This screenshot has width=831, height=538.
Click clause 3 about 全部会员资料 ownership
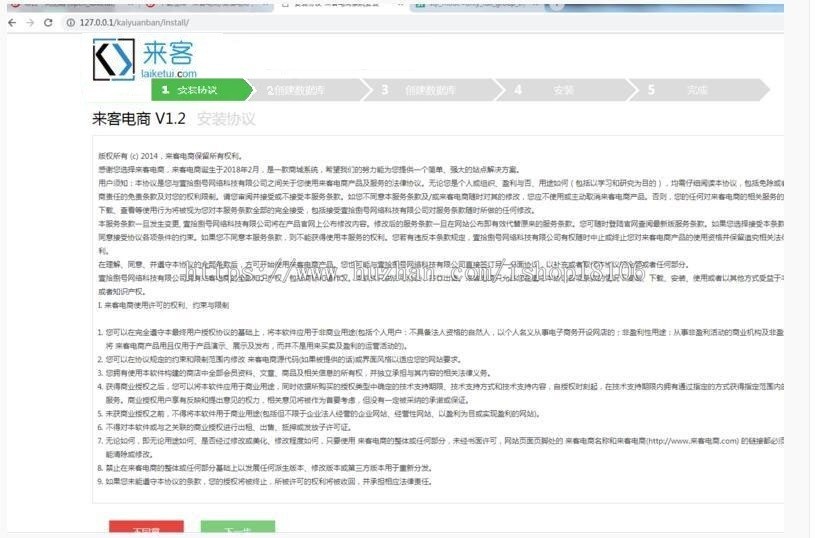[x=294, y=373]
